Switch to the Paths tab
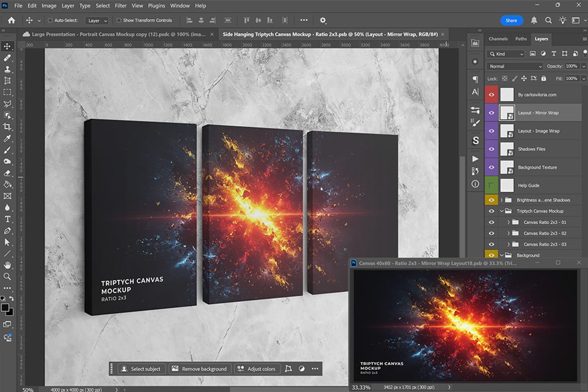This screenshot has width=588, height=392. [521, 39]
